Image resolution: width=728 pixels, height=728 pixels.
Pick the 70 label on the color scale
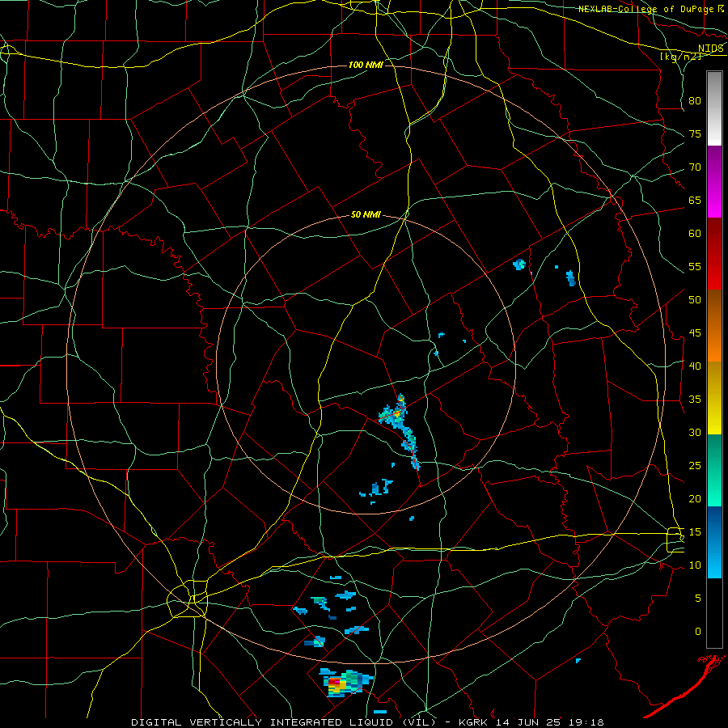[695, 167]
